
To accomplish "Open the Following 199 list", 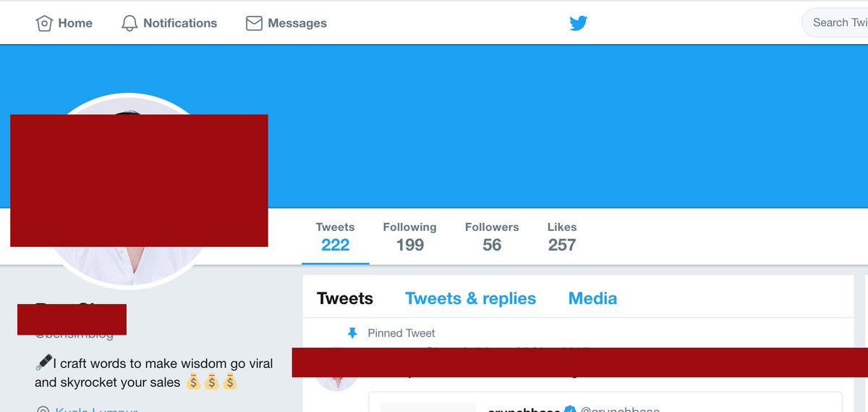I will (x=410, y=237).
